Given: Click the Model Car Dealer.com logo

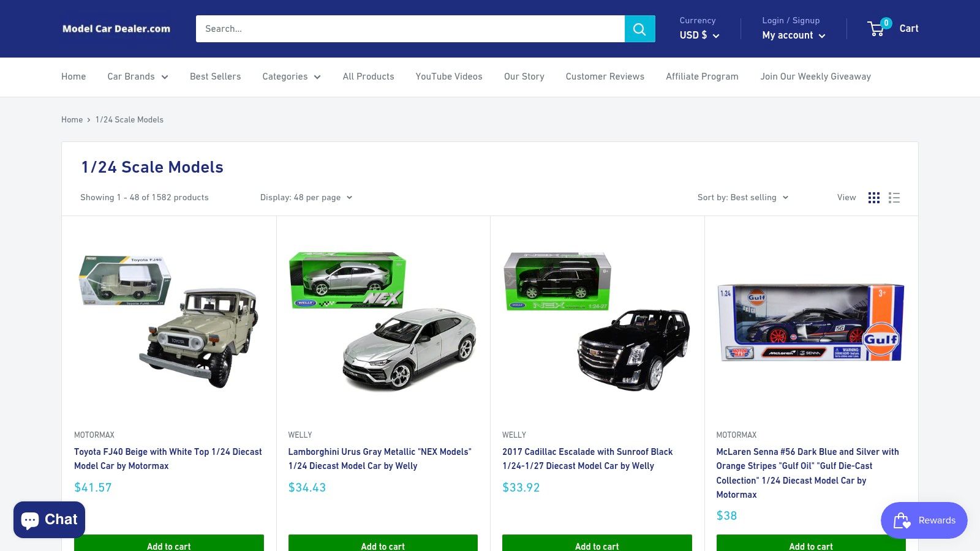Looking at the screenshot, I should [x=116, y=29].
